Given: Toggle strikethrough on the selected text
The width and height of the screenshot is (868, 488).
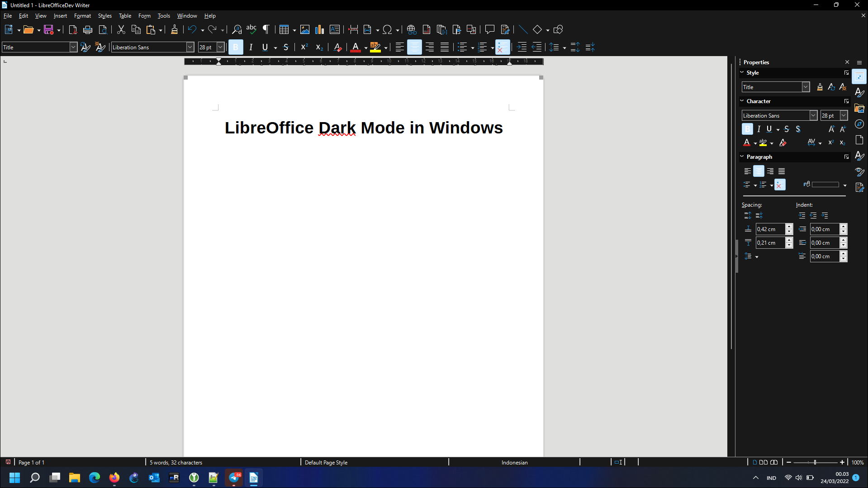Looking at the screenshot, I should (x=286, y=47).
